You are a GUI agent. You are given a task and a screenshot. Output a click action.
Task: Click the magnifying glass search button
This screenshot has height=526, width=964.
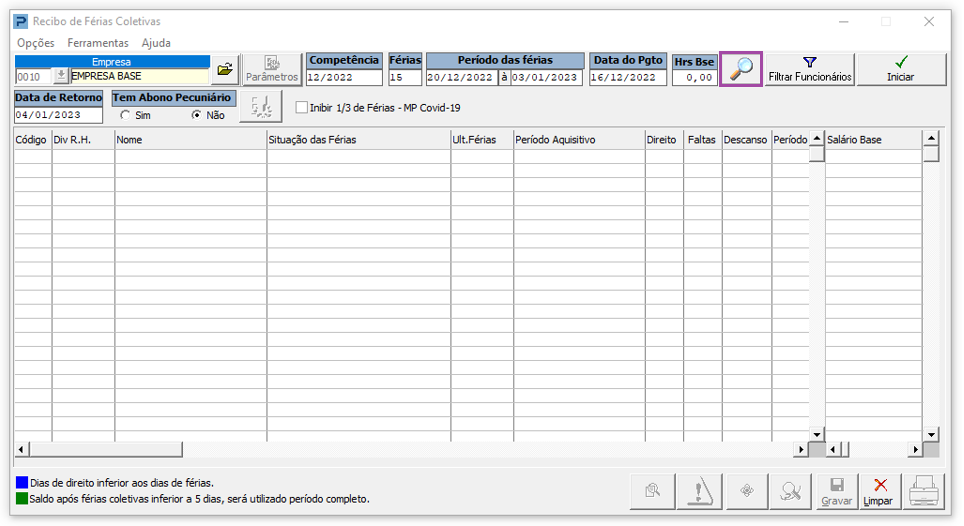coord(741,69)
